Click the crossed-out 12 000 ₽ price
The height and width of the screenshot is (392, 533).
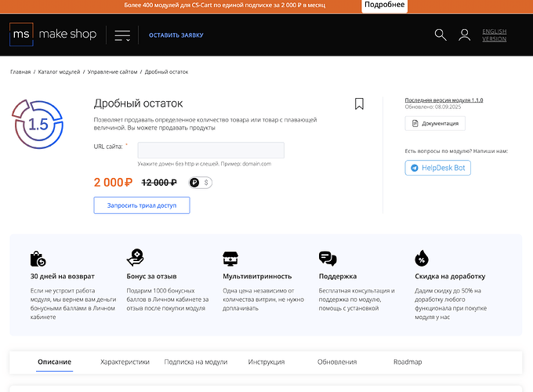159,183
